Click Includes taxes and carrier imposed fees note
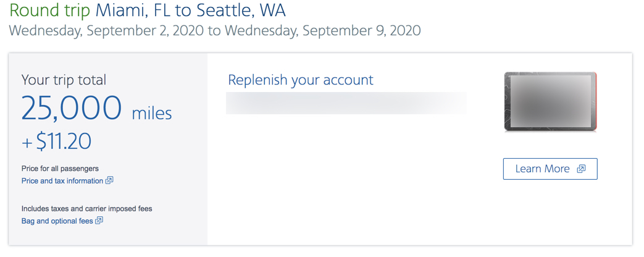This screenshot has height=257, width=644. pyautogui.click(x=86, y=209)
